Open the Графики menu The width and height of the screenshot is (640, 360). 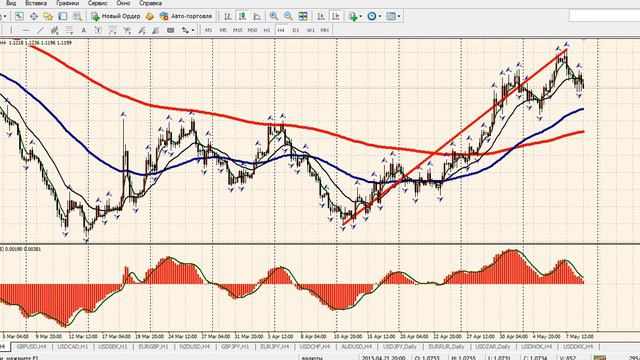coord(68,3)
